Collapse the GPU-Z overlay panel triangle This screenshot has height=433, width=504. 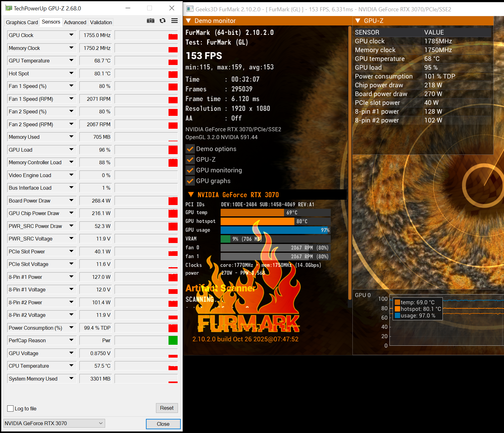coord(357,21)
